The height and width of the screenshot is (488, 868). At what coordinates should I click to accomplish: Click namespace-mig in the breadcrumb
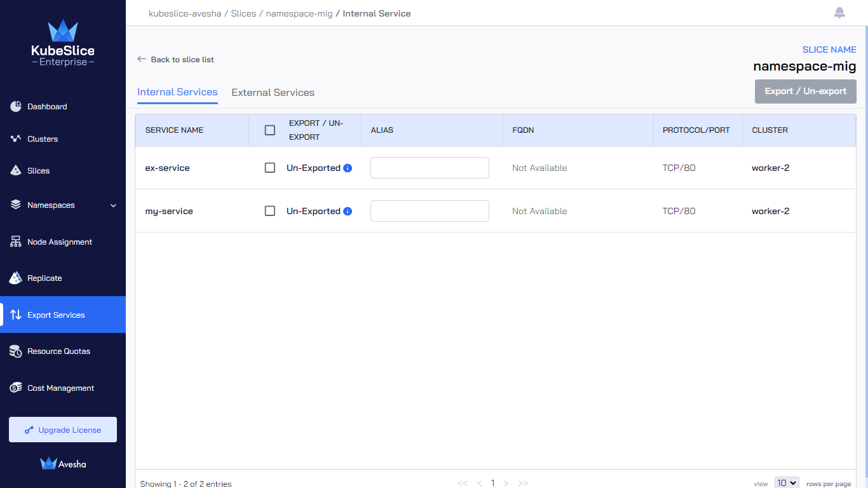pos(299,13)
